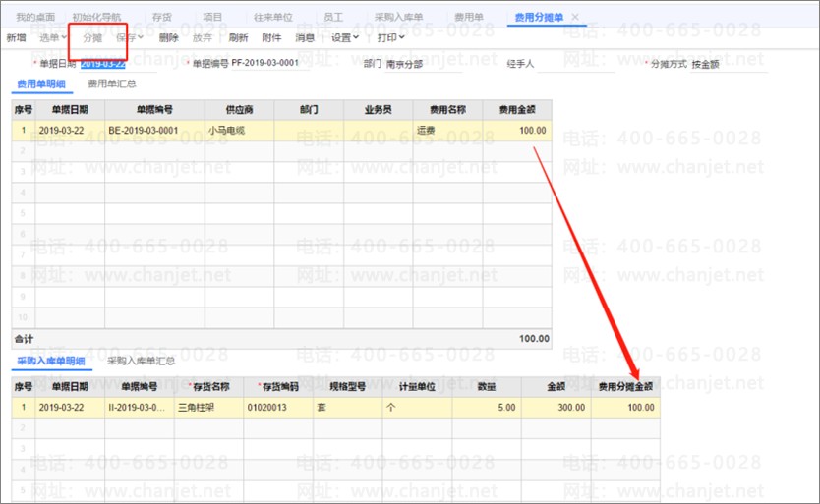
Task: Expand the 打印 dropdown
Action: (391, 38)
